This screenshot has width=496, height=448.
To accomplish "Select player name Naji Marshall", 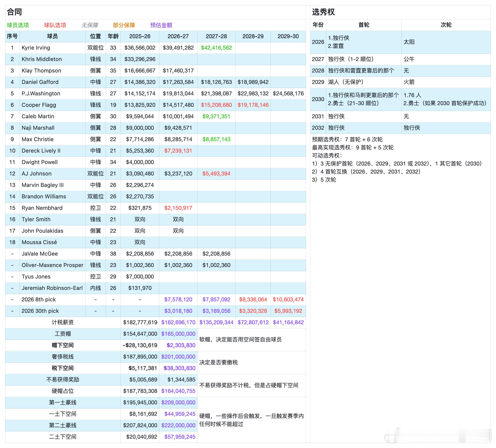I will click(x=38, y=128).
